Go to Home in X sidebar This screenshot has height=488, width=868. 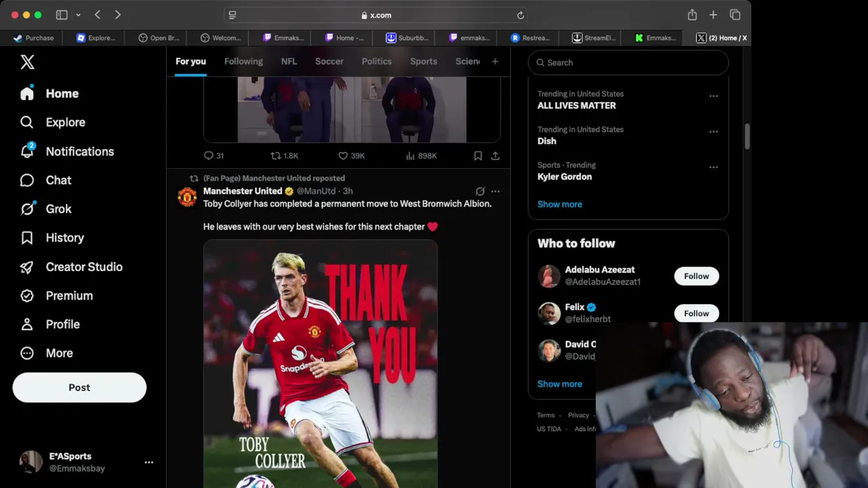coord(50,94)
